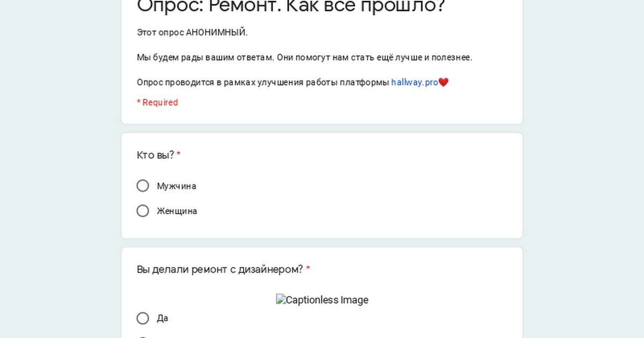Click the designer renovation question text
Screen dimensions: 644x338
[x=220, y=269]
